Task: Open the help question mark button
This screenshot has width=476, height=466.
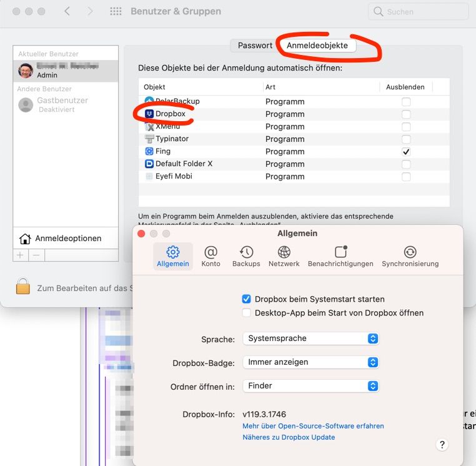Action: pos(442,445)
